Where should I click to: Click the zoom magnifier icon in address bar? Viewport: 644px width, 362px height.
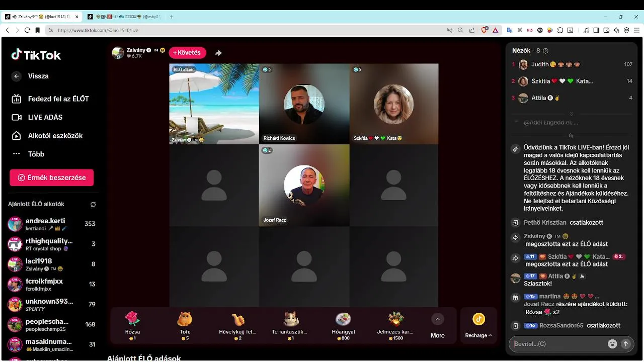460,30
